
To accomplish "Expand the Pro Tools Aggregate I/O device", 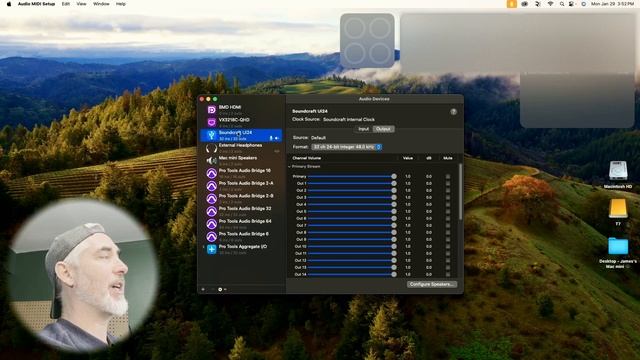I will click(x=203, y=247).
